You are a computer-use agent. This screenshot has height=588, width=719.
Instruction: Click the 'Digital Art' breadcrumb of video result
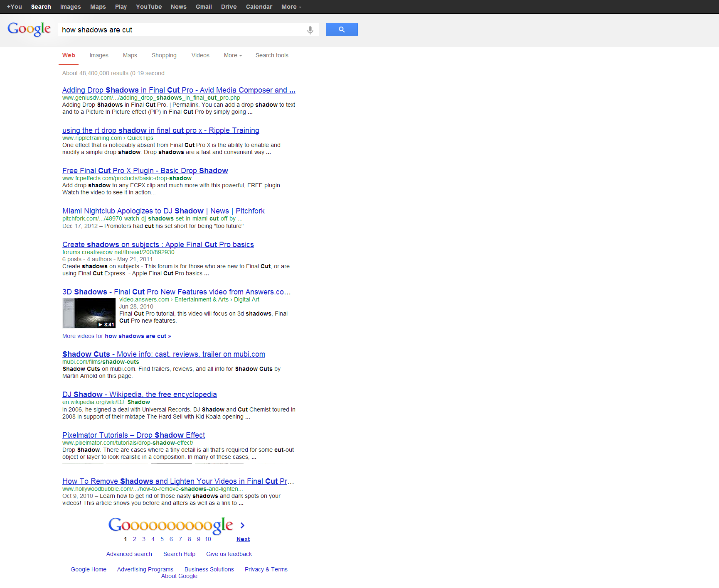point(246,299)
